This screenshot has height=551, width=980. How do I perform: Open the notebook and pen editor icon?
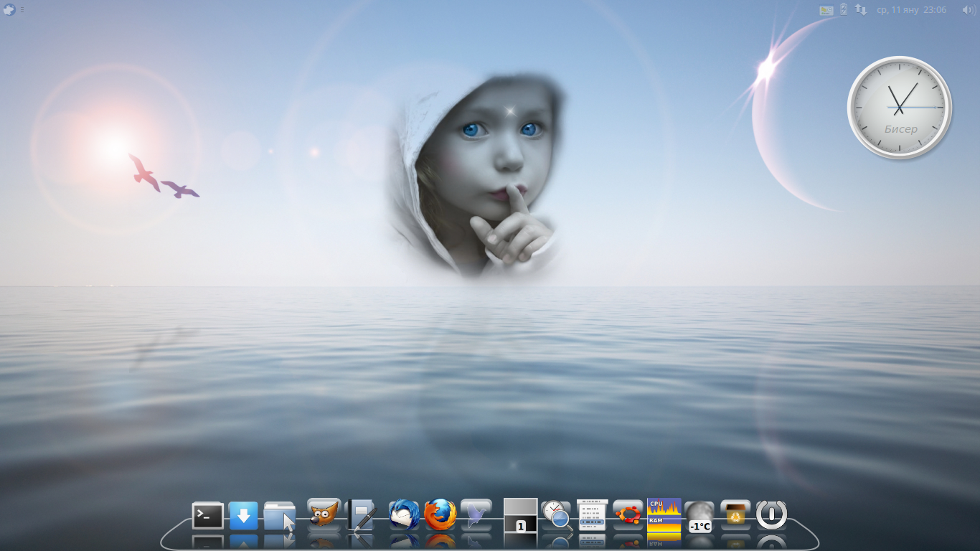361,515
